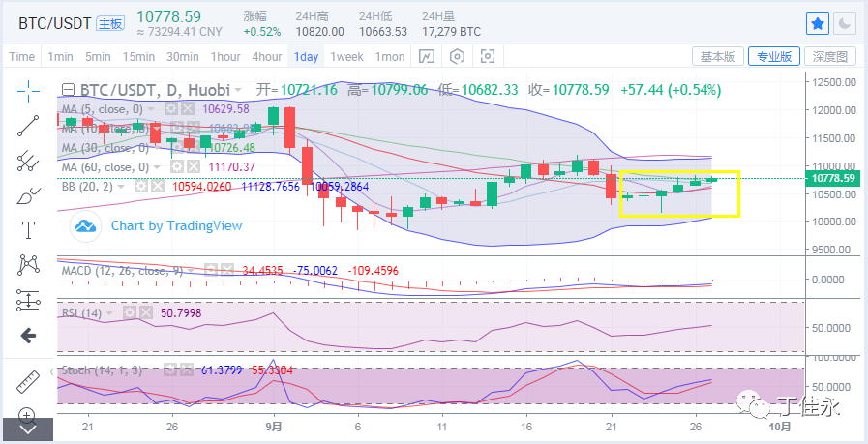Switch to 专业版 professional chart
Screen dimensions: 868x444
pos(774,56)
